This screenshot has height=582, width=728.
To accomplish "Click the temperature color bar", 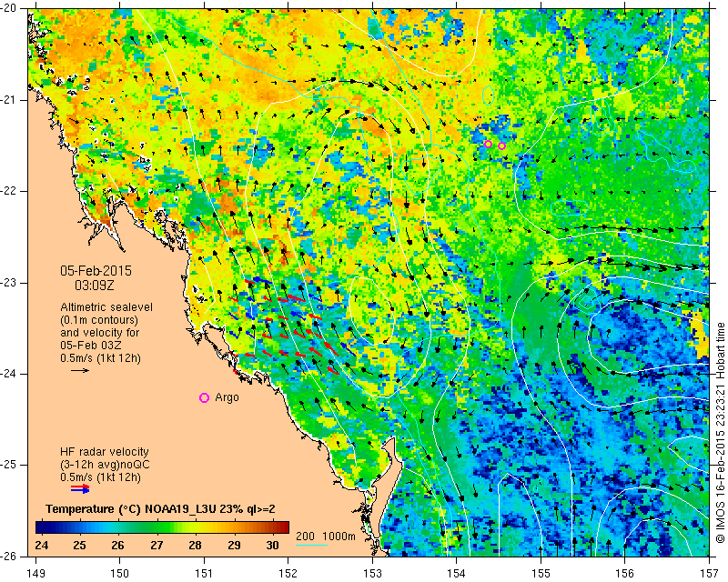I will (x=163, y=527).
